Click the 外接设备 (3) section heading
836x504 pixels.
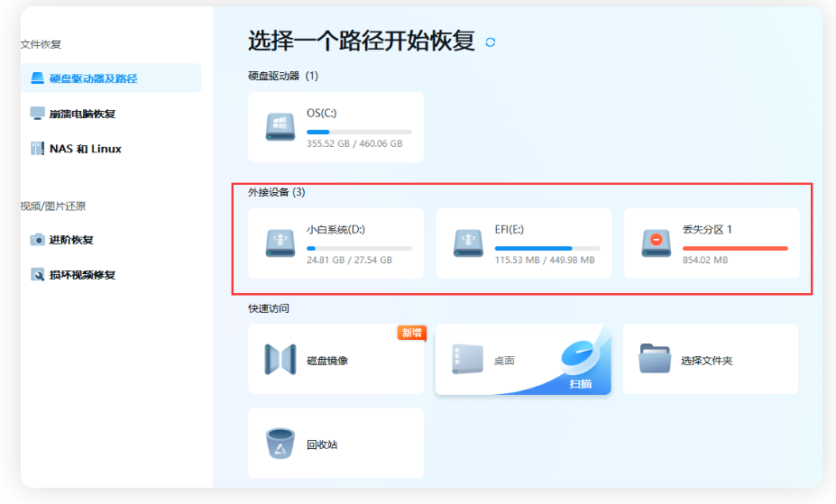tap(277, 192)
